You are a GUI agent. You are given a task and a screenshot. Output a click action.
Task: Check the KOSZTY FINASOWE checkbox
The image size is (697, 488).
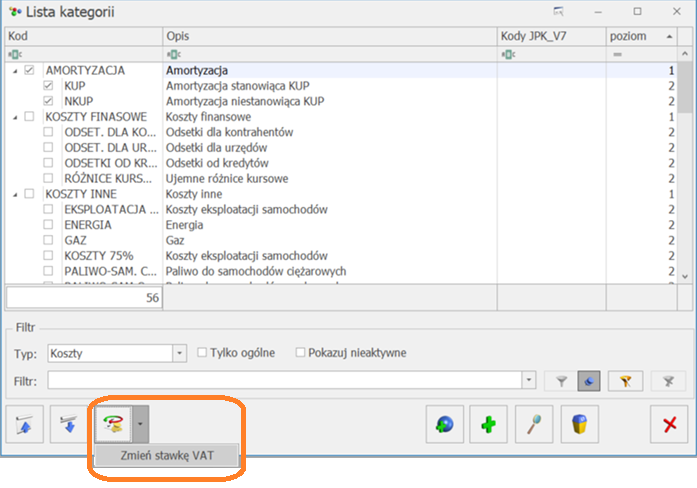point(29,116)
